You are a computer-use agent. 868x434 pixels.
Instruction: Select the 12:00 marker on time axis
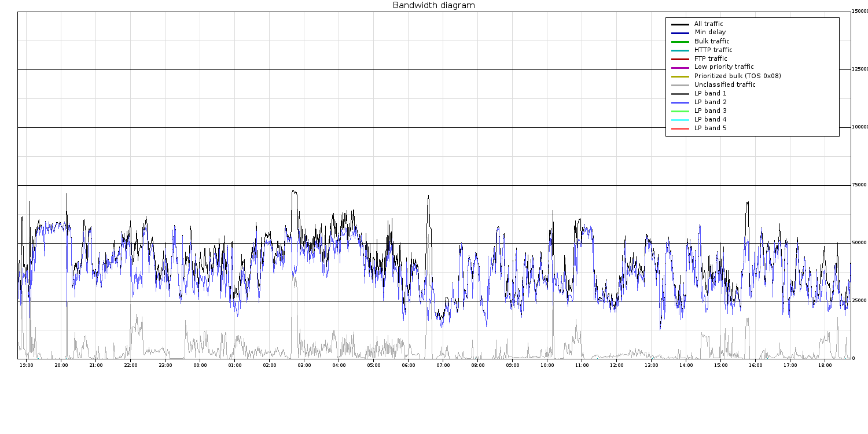(617, 365)
